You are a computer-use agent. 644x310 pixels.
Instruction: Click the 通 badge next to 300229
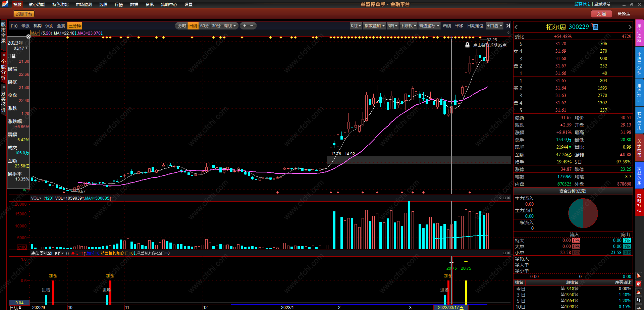pyautogui.click(x=596, y=27)
